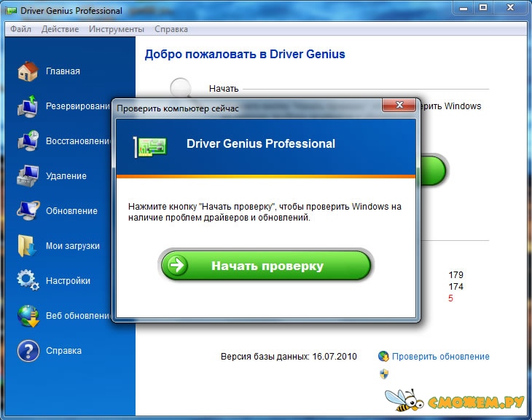Click the magnifier icon beside Начать
The height and width of the screenshot is (420, 532).
(181, 87)
